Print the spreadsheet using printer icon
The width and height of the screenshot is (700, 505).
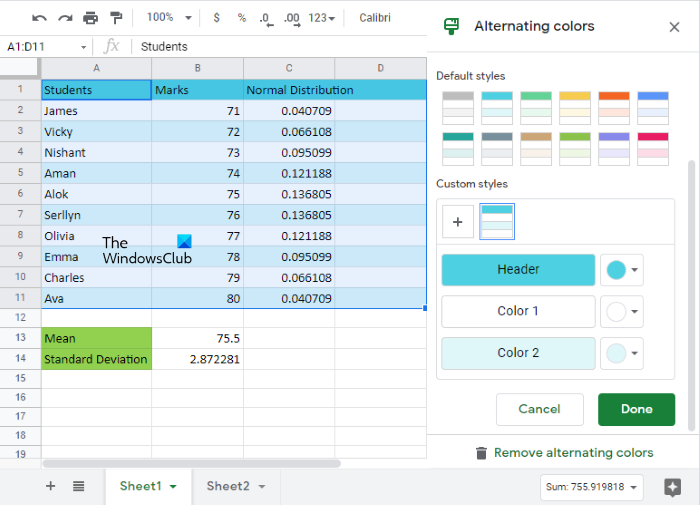point(91,18)
